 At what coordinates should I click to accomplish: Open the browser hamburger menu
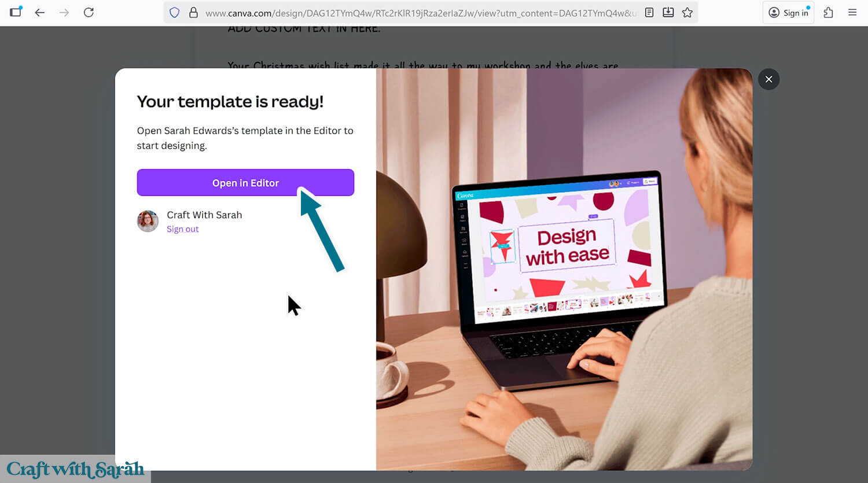[852, 12]
